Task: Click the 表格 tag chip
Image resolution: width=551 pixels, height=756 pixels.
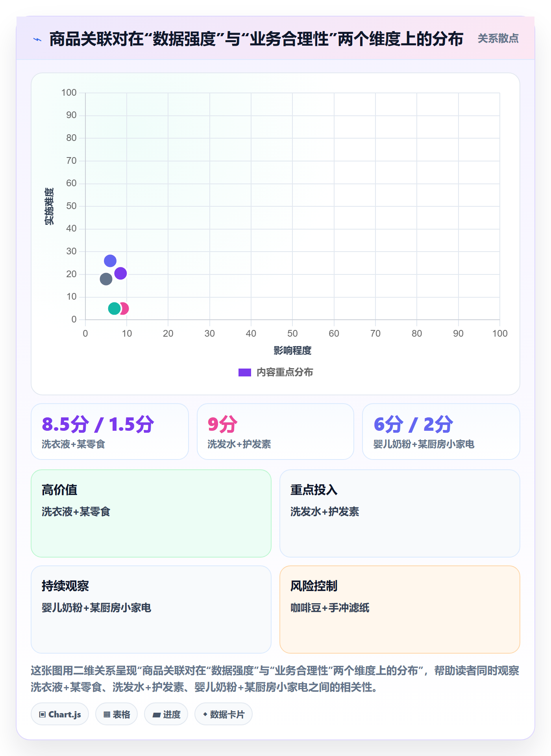Action: point(116,714)
